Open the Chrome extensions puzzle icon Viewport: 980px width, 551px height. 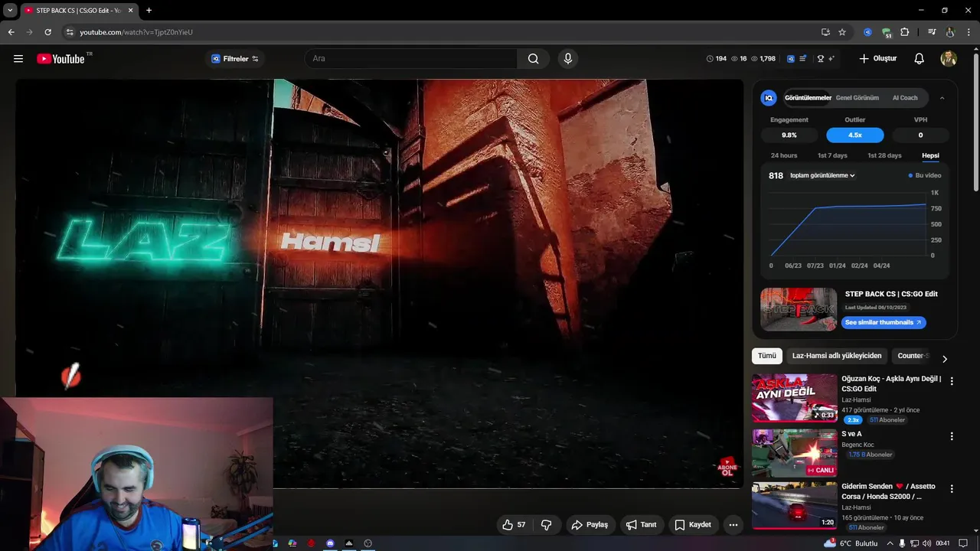[904, 32]
